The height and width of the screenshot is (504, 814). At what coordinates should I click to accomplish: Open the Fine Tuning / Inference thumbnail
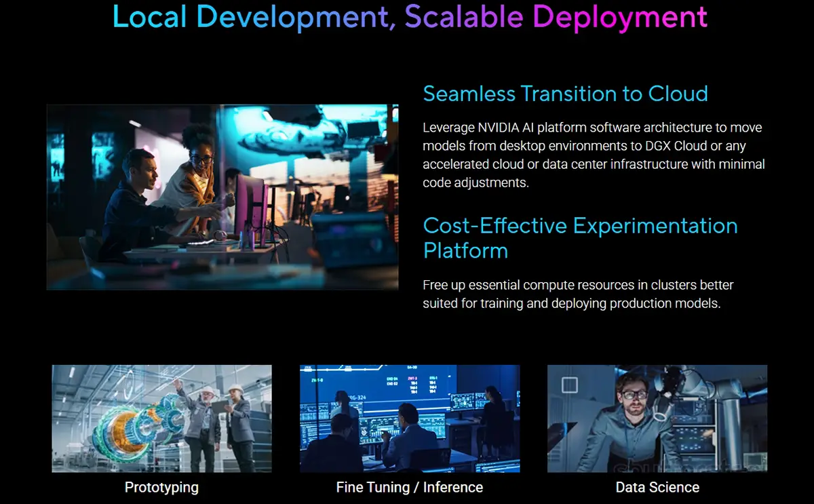pyautogui.click(x=410, y=419)
